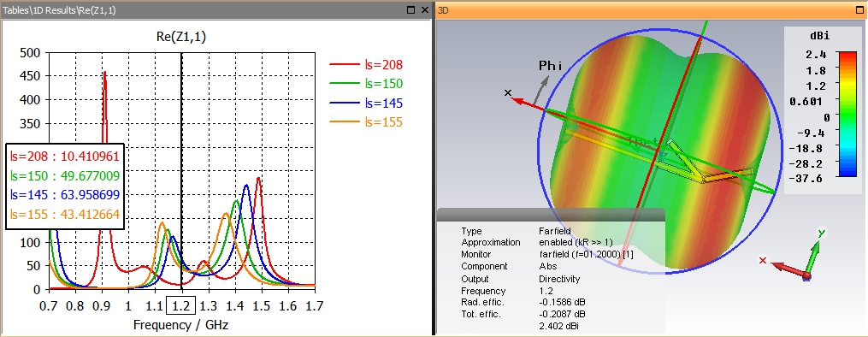Image resolution: width=868 pixels, height=337 pixels.
Task: Click the 1.5 tick on the frequency axis
Action: (x=262, y=305)
